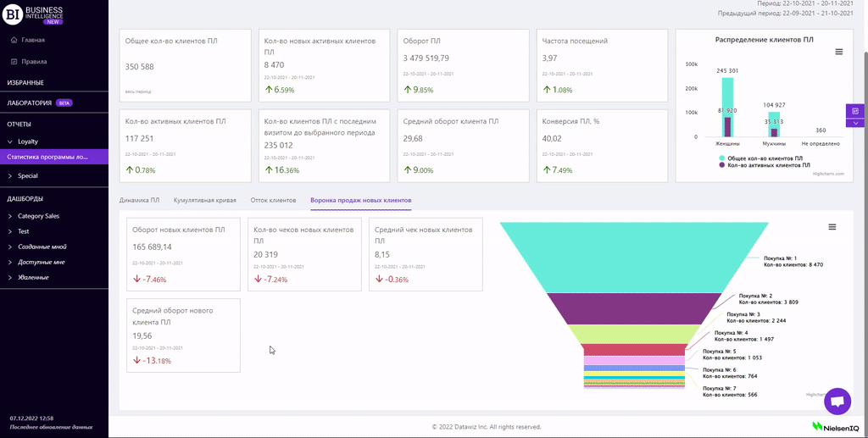
Task: Click the Highcharts.com credit link under bar chart
Action: (829, 174)
